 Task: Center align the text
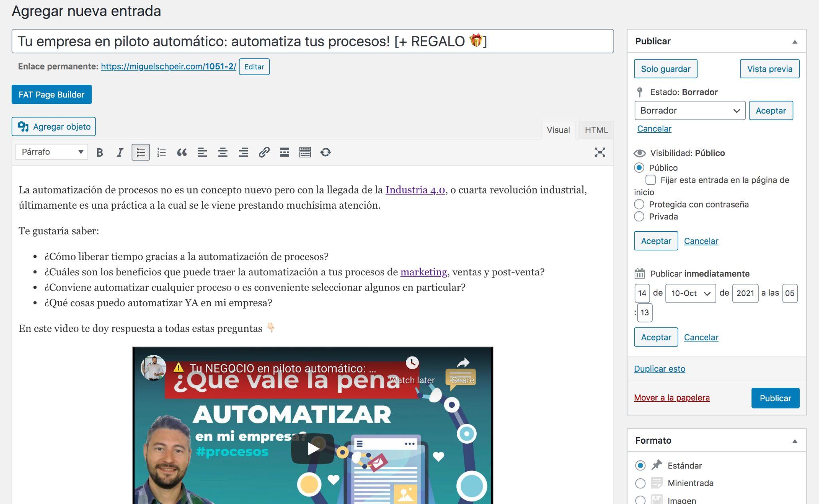tap(223, 152)
